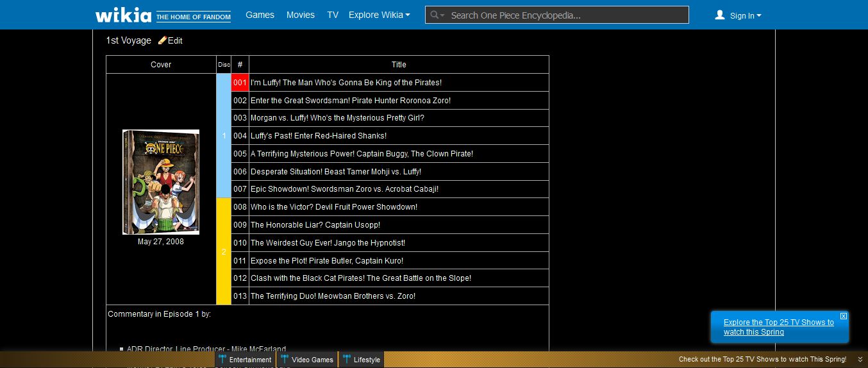Screen dimensions: 868x368
Task: Click episode number 013
Action: click(x=240, y=296)
